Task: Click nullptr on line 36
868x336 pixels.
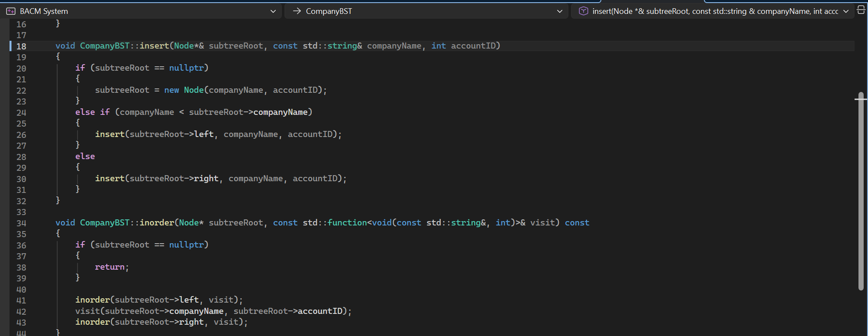Action: click(186, 245)
